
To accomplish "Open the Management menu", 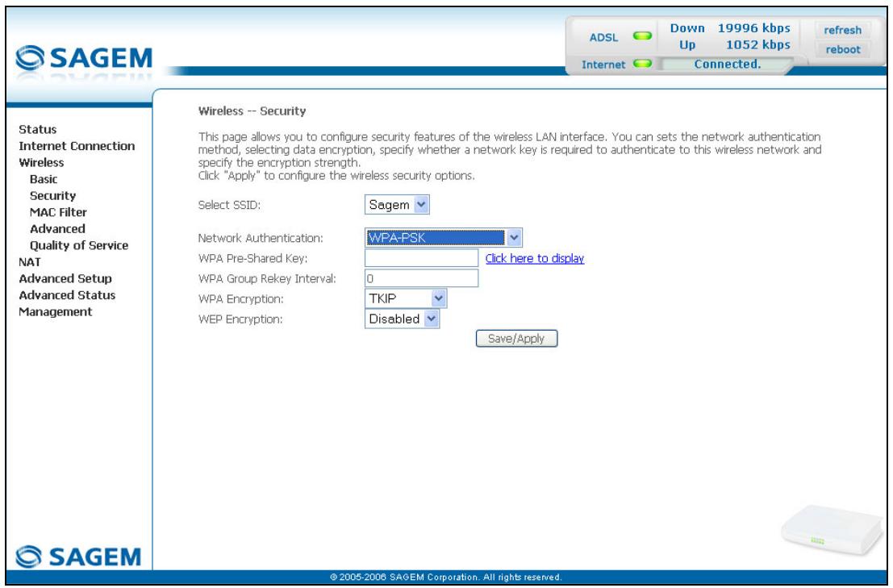I will pyautogui.click(x=55, y=311).
